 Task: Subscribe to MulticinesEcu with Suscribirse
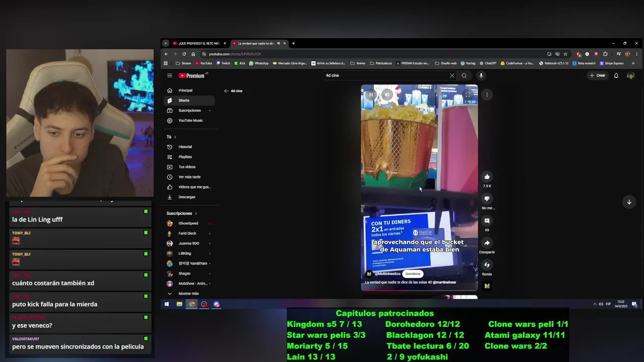pyautogui.click(x=413, y=274)
